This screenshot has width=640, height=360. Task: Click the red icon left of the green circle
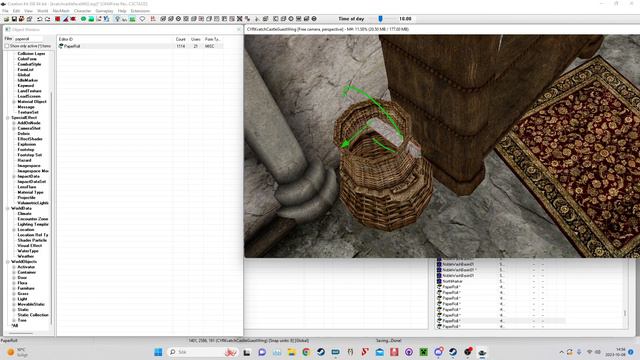click(x=73, y=19)
